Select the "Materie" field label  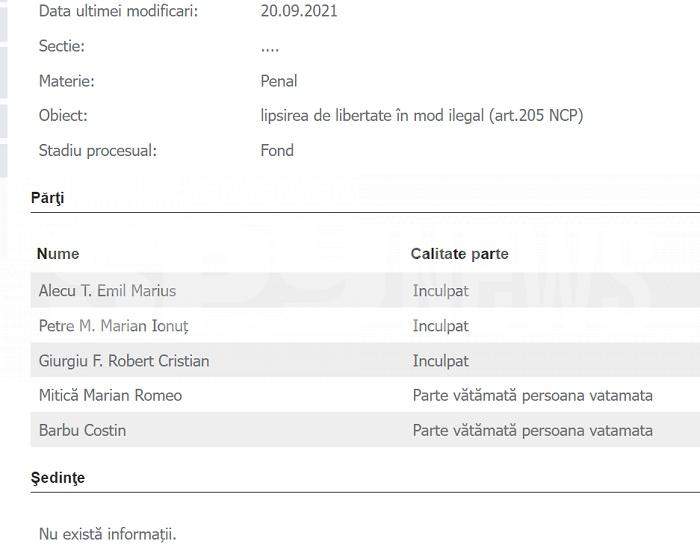[x=66, y=81]
